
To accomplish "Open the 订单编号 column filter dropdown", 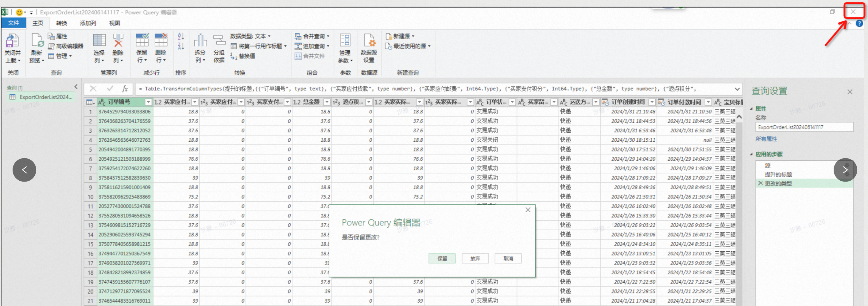I will pos(148,102).
